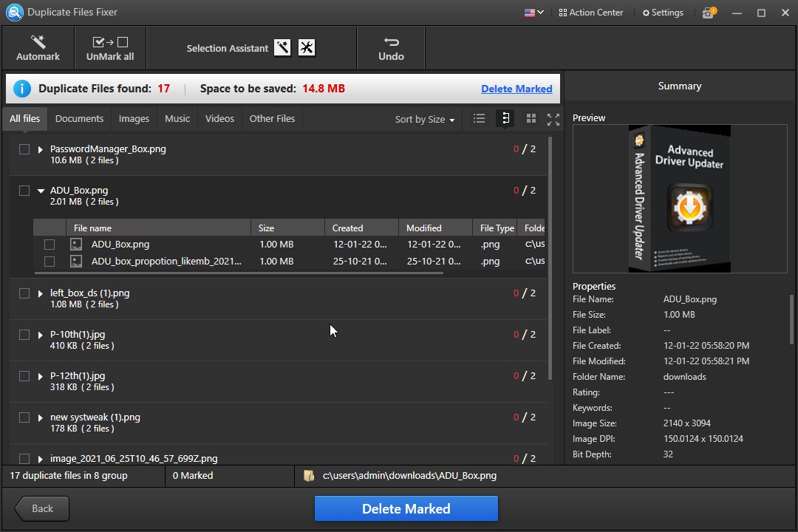The width and height of the screenshot is (798, 532).
Task: Expand the left_box_ds (1).png group
Action: [41, 293]
